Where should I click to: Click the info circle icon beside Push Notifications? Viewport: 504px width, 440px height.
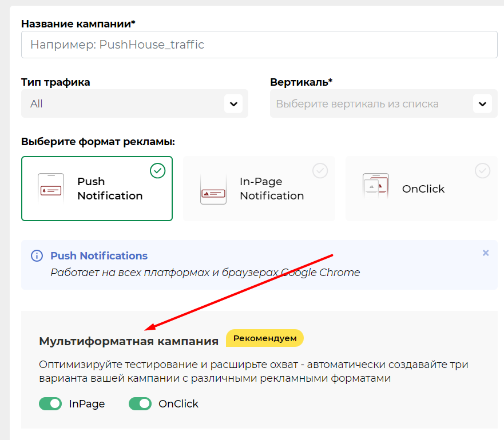[x=37, y=255]
